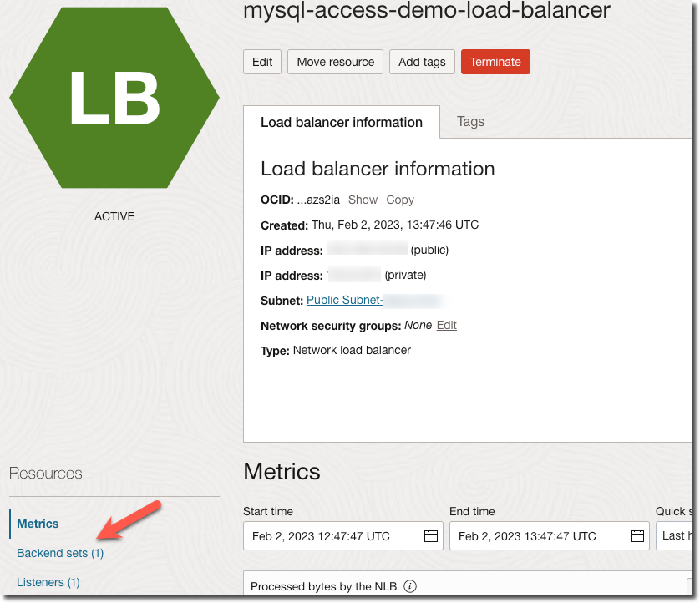Image resolution: width=700 pixels, height=603 pixels.
Task: View Metrics in the Resources sidebar
Action: tap(37, 524)
